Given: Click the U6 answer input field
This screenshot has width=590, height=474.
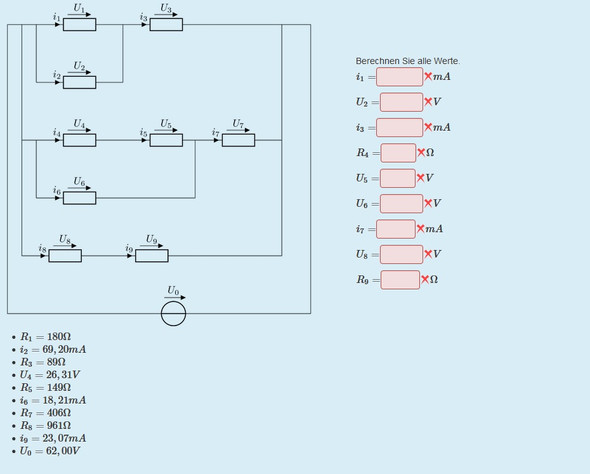Looking at the screenshot, I should pos(401,204).
